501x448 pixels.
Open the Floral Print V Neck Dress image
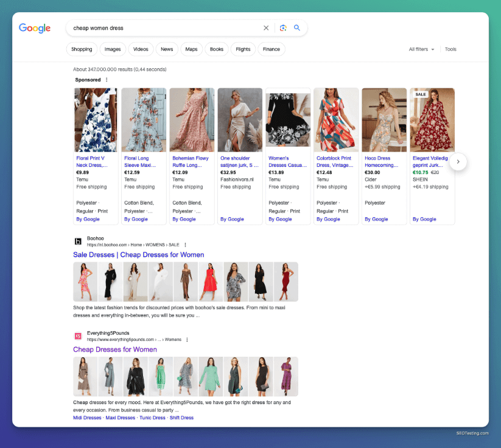[96, 120]
